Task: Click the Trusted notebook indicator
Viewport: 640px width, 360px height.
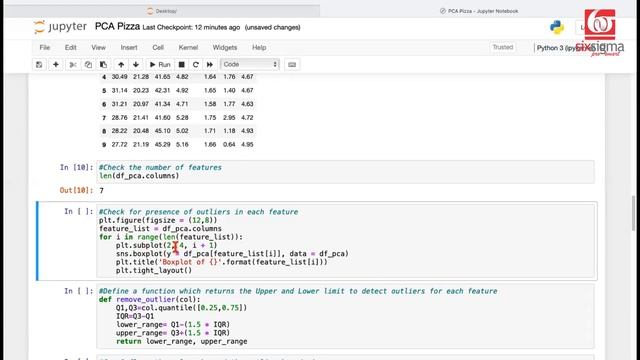Action: (x=502, y=47)
